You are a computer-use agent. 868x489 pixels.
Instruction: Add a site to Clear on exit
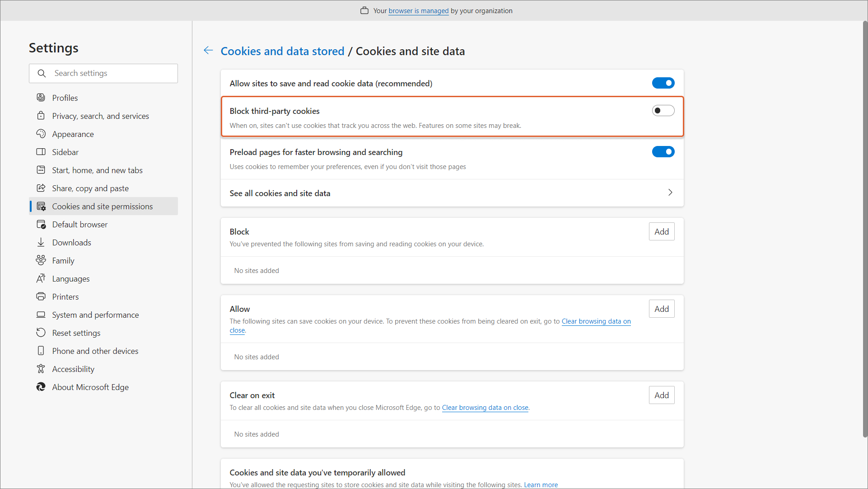pos(661,395)
